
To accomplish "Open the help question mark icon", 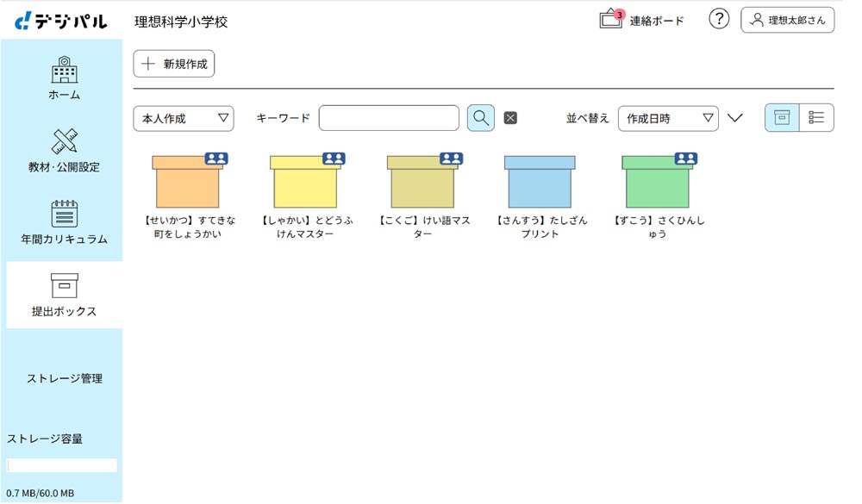I will pyautogui.click(x=719, y=20).
